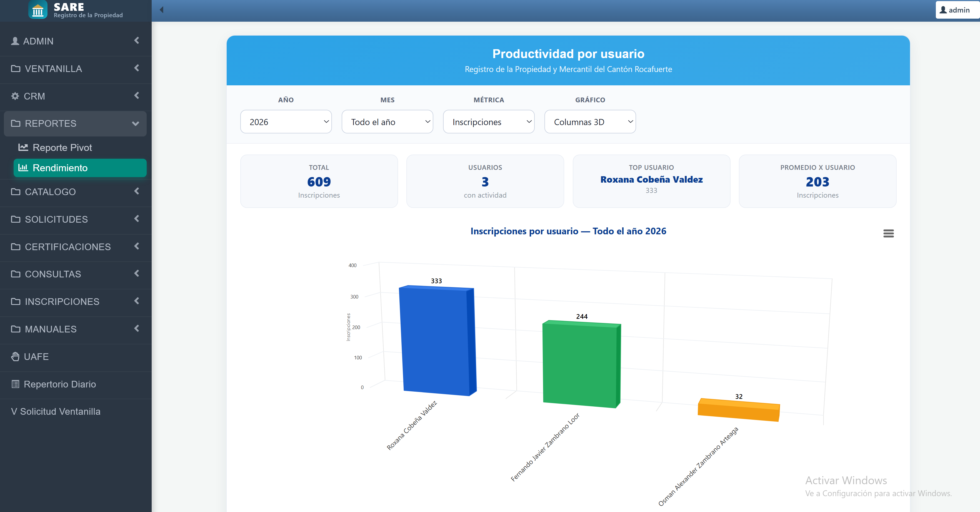Click the folder icon beside CATALOGO
Viewport: 980px width, 512px height.
[16, 192]
